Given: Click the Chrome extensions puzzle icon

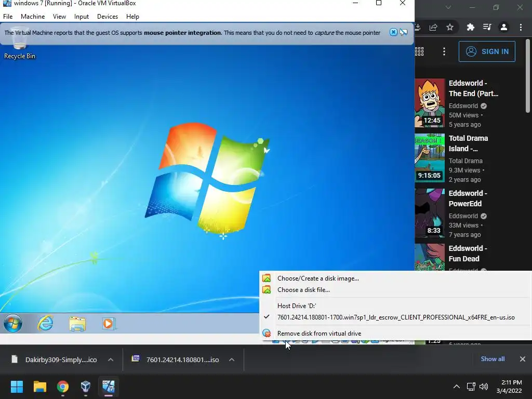Looking at the screenshot, I should click(470, 27).
